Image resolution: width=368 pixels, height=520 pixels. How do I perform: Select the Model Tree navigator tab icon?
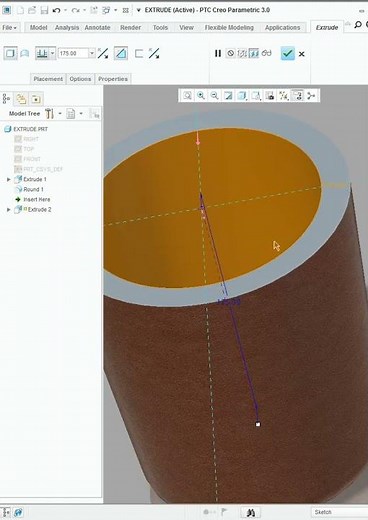click(6, 99)
